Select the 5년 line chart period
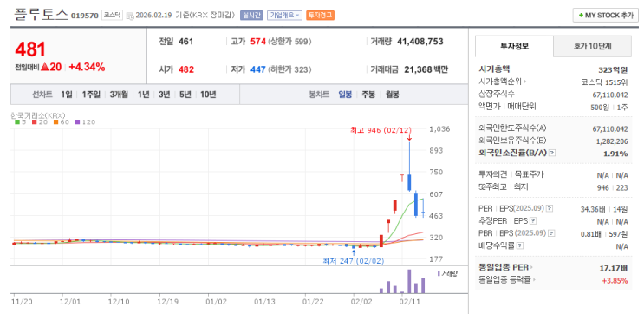The width and height of the screenshot is (644, 314). tap(185, 95)
